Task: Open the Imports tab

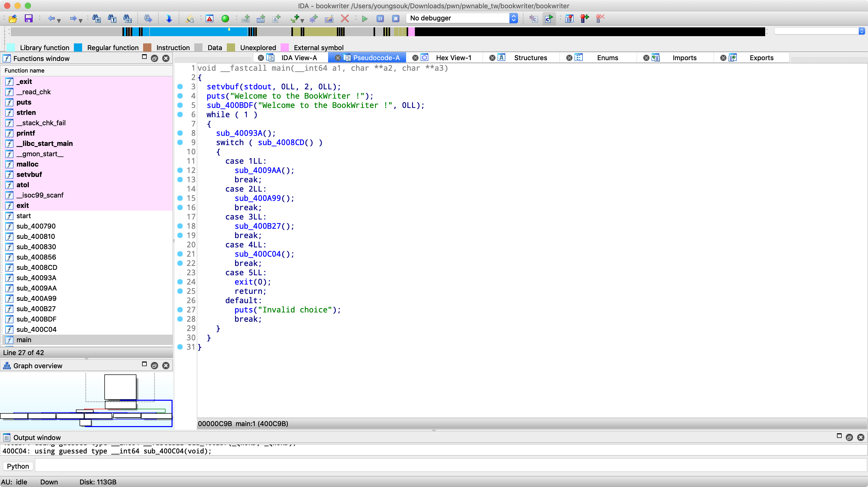Action: pyautogui.click(x=684, y=58)
